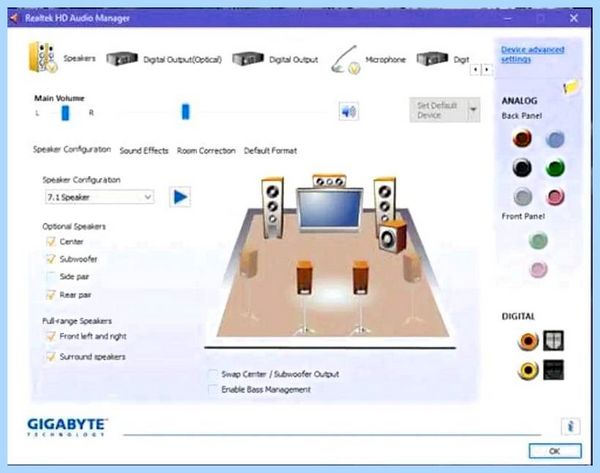The width and height of the screenshot is (600, 473).
Task: Click the OK button
Action: (555, 451)
